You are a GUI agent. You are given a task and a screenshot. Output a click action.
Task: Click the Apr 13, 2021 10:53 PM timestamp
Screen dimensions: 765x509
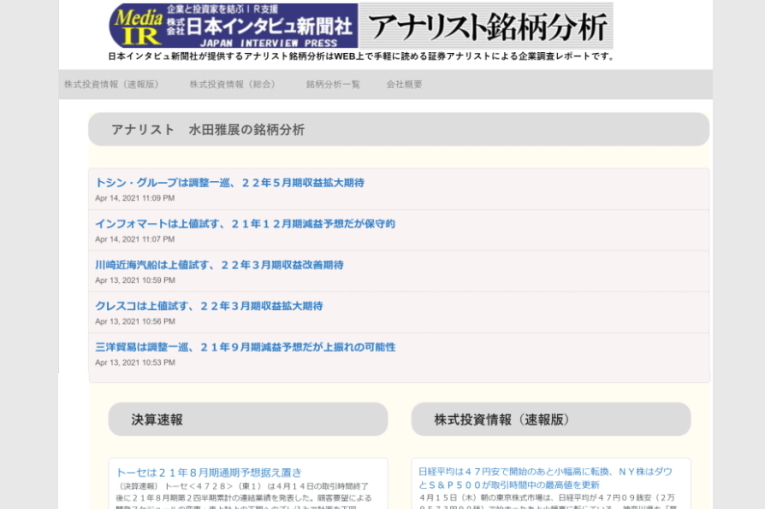[135, 363]
